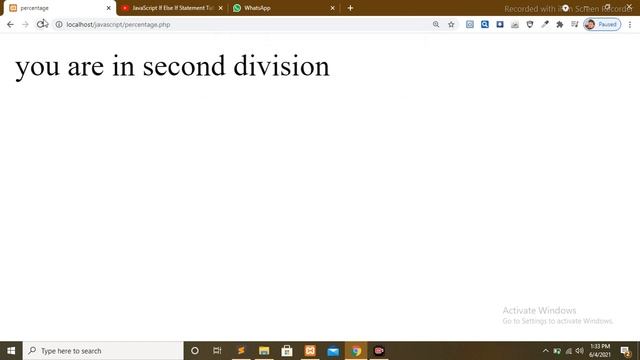Open the zoom magnifier in address bar
The height and width of the screenshot is (360, 640).
point(436,24)
